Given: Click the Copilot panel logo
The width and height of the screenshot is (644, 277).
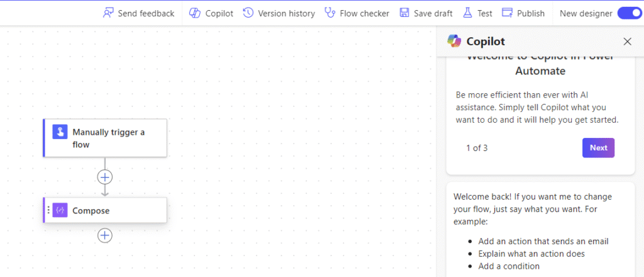Looking at the screenshot, I should [454, 41].
